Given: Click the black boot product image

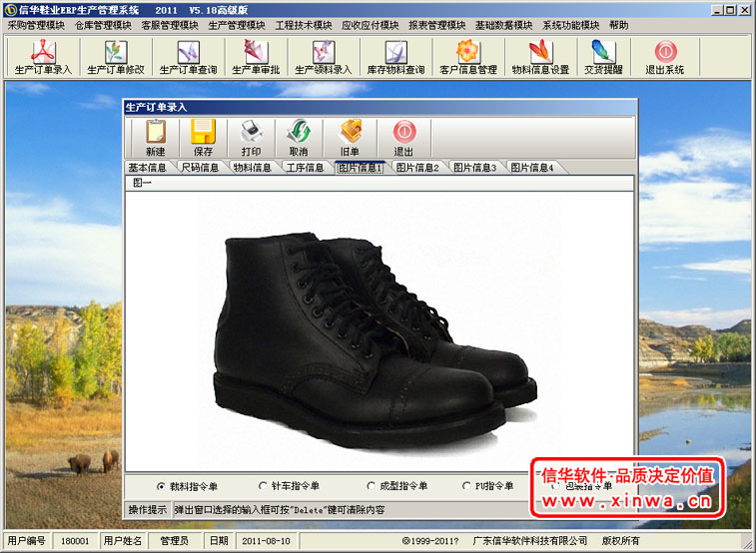Looking at the screenshot, I should coord(376,339).
